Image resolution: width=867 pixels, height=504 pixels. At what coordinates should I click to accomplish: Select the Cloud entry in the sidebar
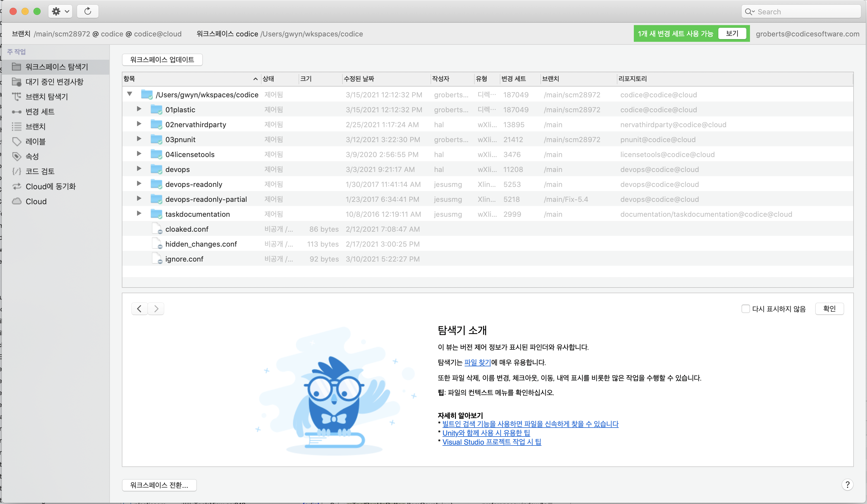click(x=36, y=201)
